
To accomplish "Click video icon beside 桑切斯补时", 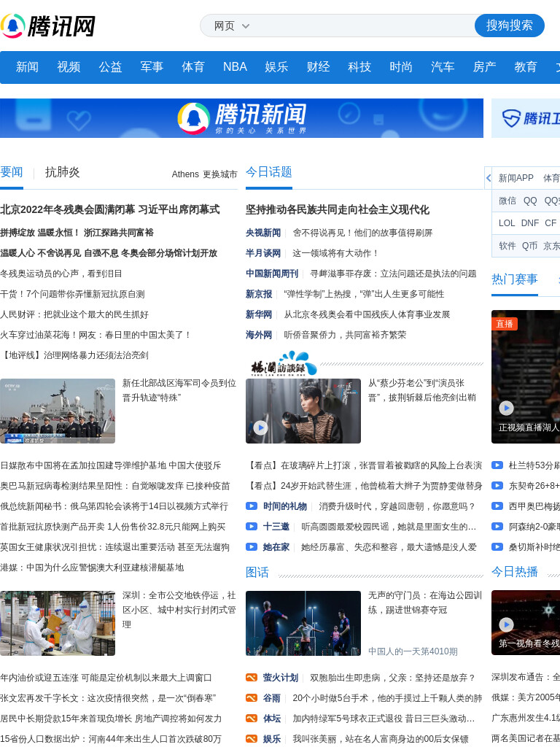I will 497,547.
